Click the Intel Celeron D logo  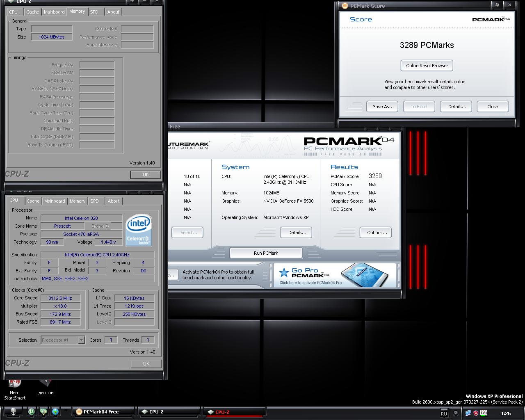click(139, 230)
